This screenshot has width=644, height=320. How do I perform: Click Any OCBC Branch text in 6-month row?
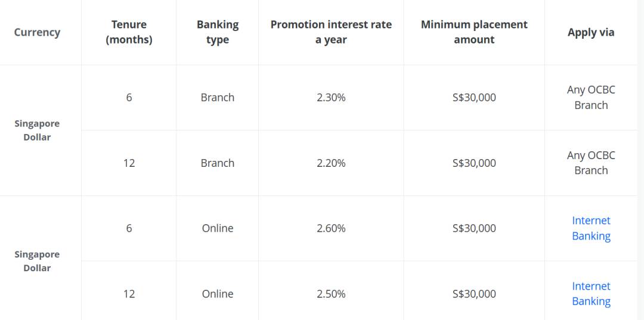[x=591, y=98]
